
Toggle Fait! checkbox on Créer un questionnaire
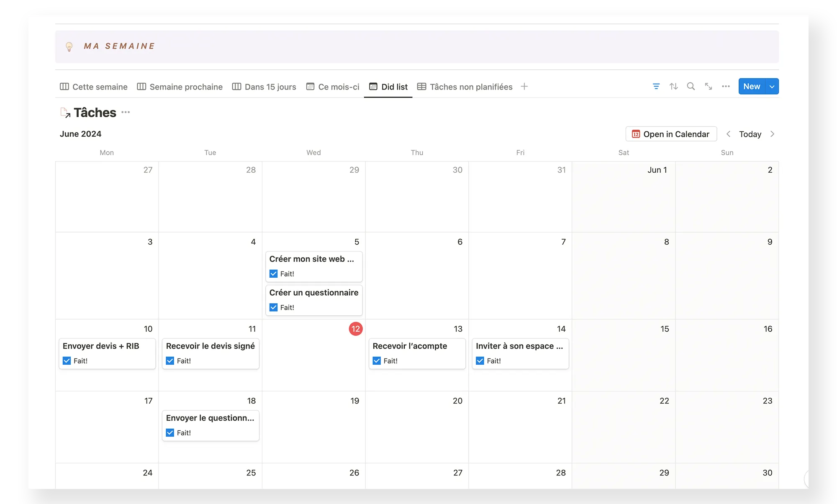(x=274, y=307)
